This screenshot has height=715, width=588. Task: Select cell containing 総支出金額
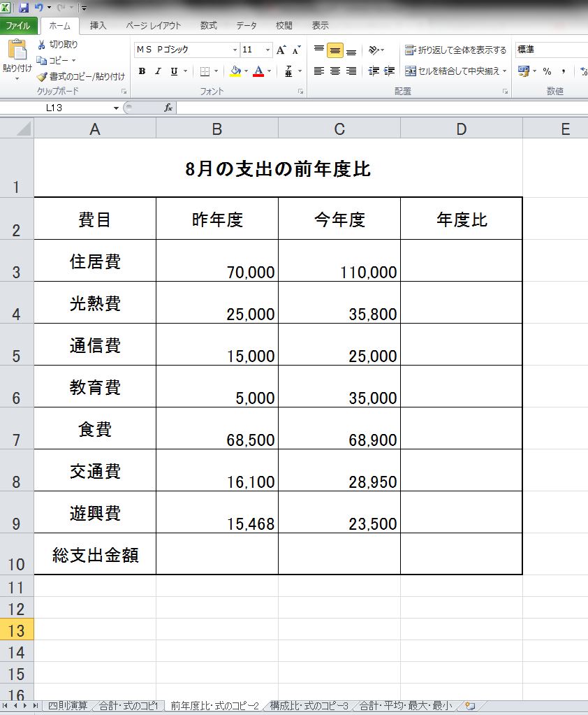tap(95, 555)
